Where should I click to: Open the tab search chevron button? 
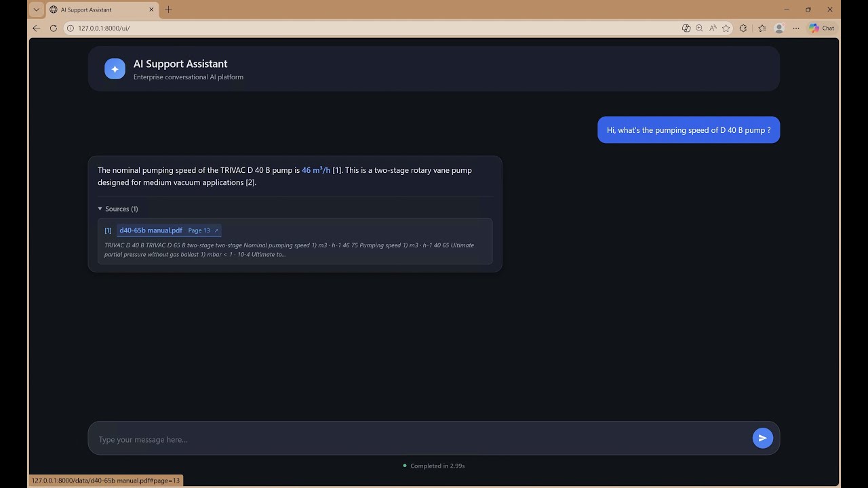(x=37, y=9)
